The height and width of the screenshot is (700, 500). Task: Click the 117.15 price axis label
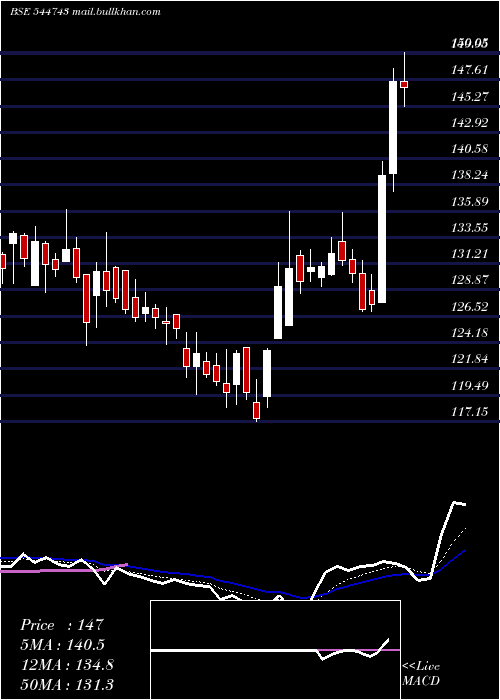[470, 412]
